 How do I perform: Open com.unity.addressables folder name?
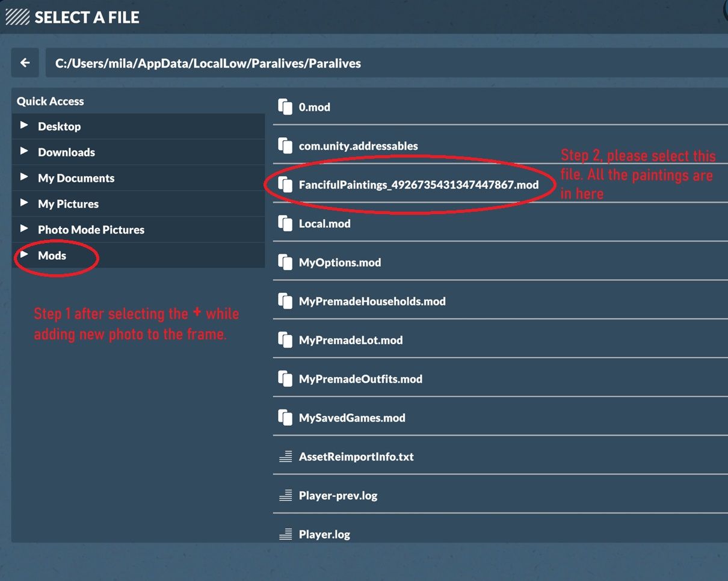[x=359, y=146]
